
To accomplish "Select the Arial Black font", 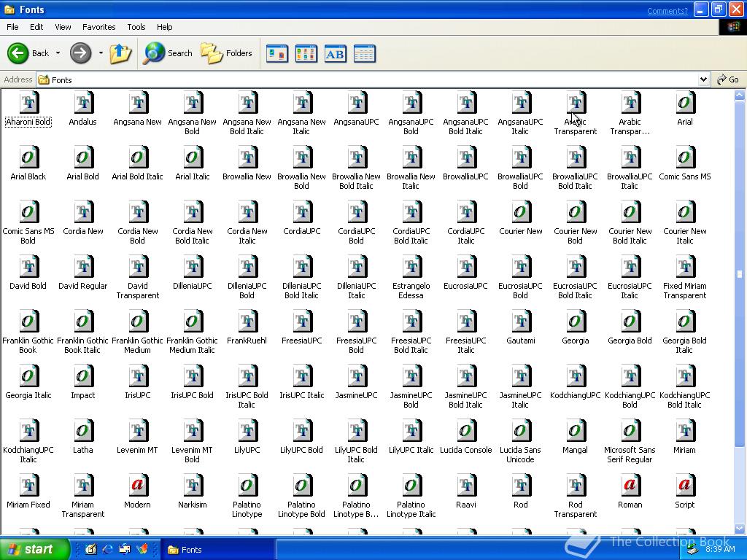I will (x=28, y=164).
